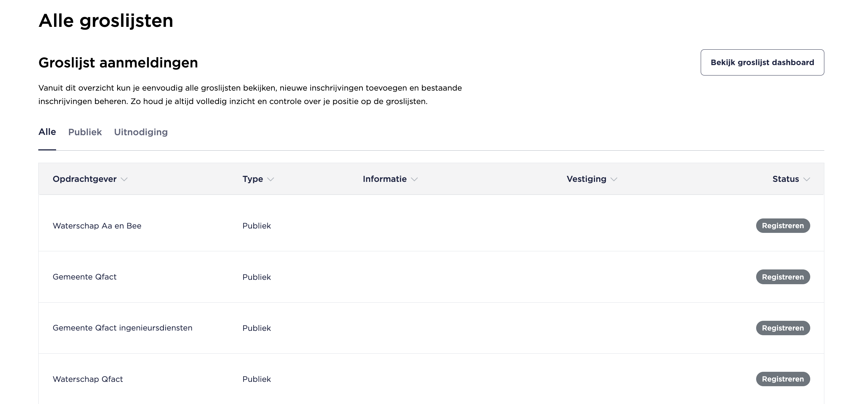
Task: Click Publiek type in Gemeente Qfact row
Action: coord(256,277)
